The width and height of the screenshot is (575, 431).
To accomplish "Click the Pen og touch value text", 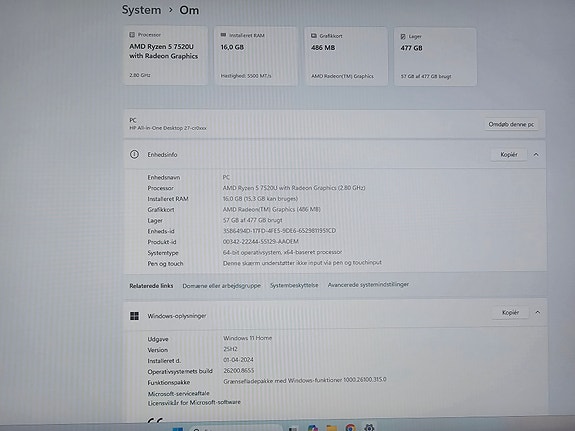I will [x=302, y=263].
